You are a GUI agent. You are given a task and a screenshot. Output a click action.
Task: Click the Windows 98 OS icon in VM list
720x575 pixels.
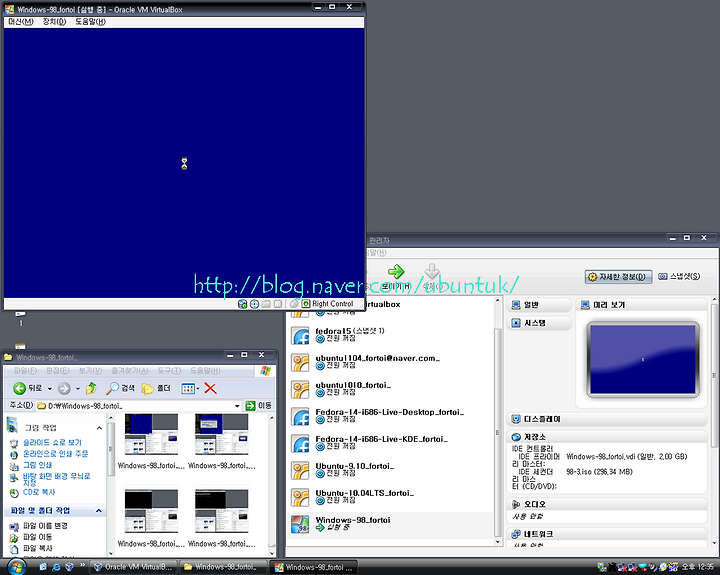300,524
